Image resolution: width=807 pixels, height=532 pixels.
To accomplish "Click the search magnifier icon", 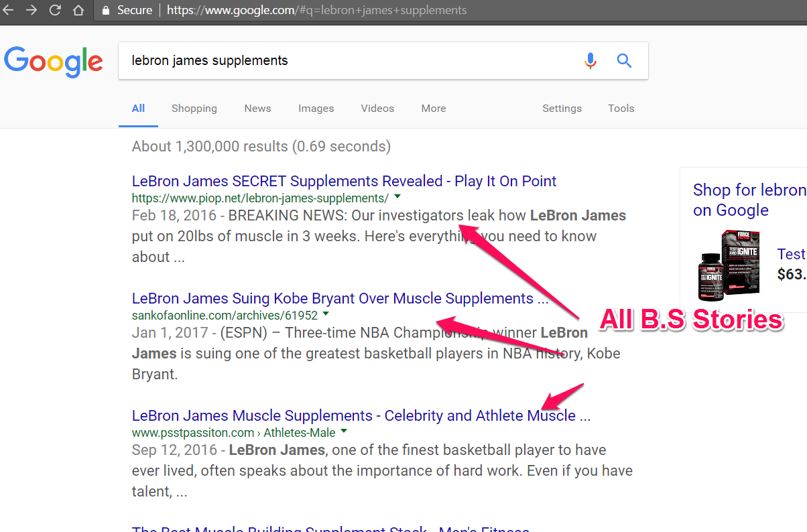I will (624, 60).
